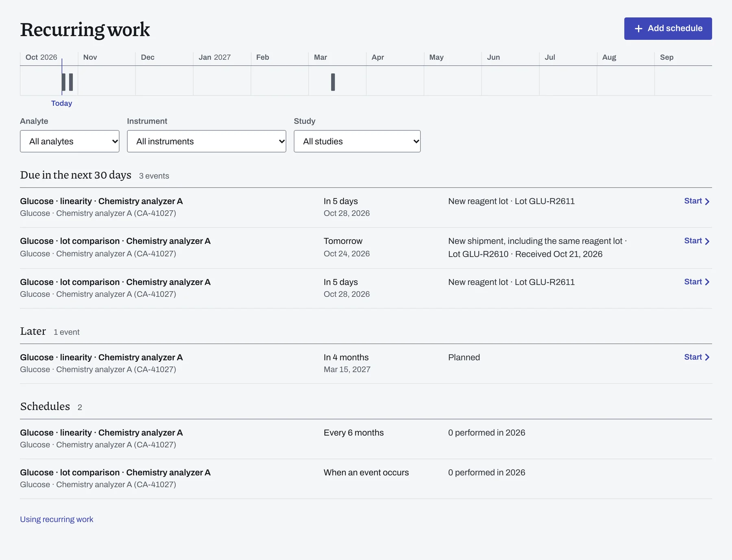
Task: Click the 3 events count label
Action: tap(154, 176)
